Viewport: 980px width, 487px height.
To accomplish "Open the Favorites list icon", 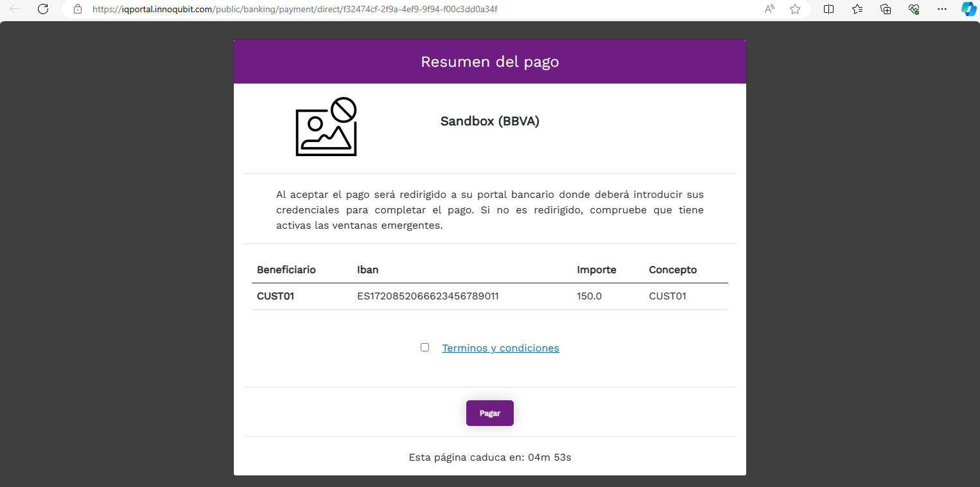I will click(857, 10).
